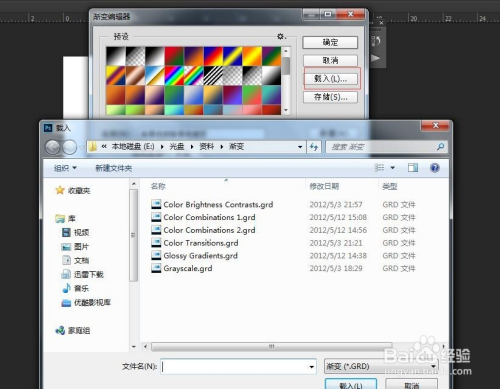The width and height of the screenshot is (500, 389).
Task: Open the 文档 library in sidebar
Action: pos(75,260)
